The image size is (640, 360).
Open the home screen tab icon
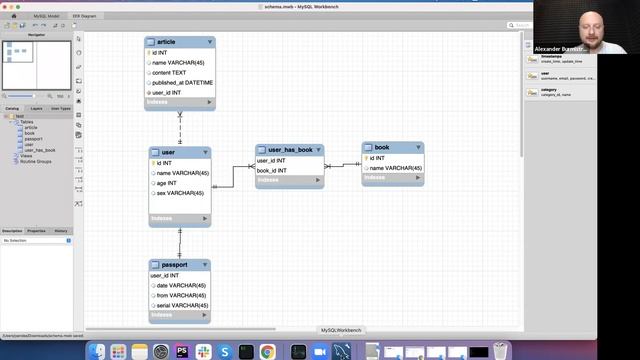(x=14, y=16)
